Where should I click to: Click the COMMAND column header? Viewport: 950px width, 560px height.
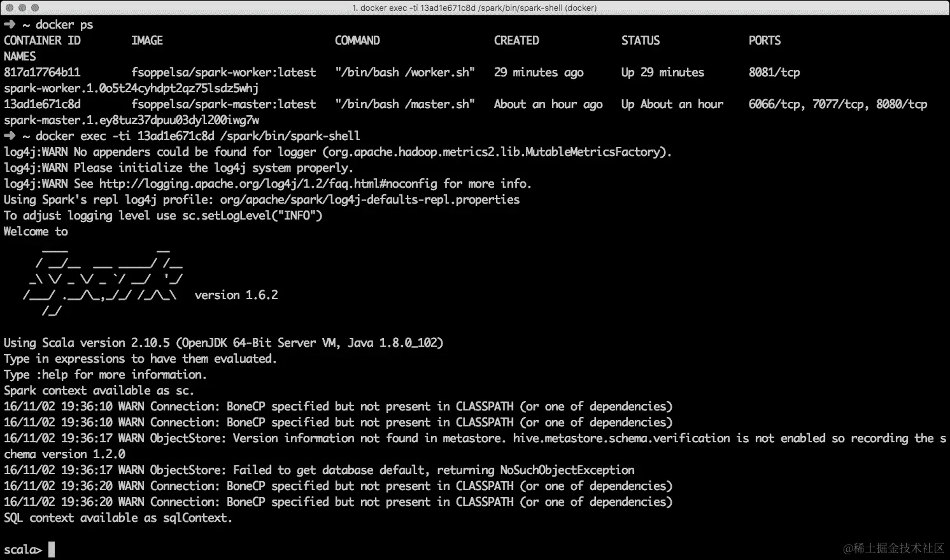pos(357,40)
